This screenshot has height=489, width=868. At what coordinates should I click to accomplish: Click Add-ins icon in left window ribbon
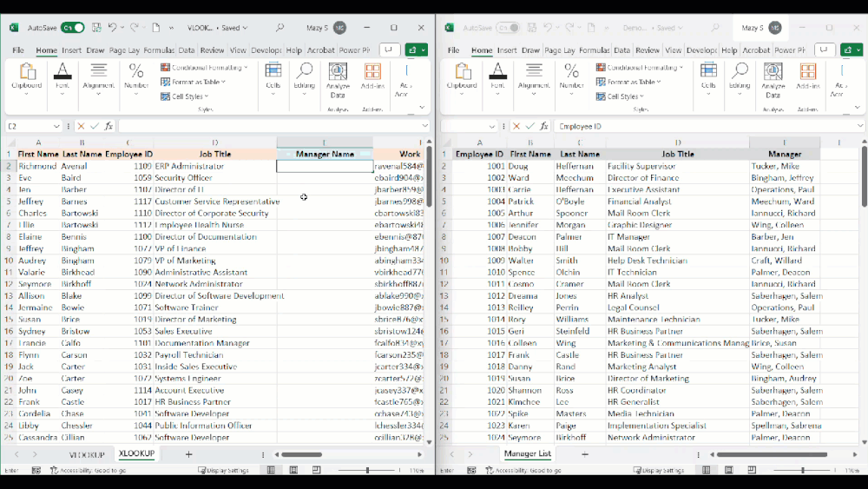[372, 76]
